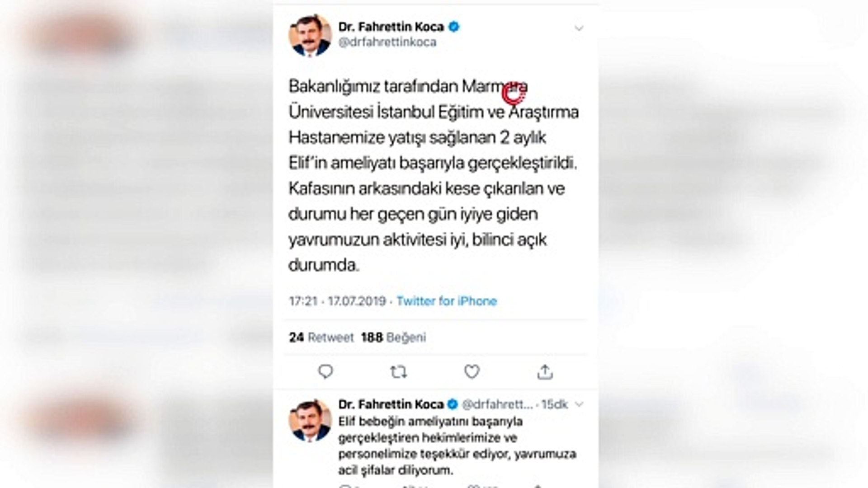Image resolution: width=868 pixels, height=488 pixels.
Task: Click the reply speech bubble icon
Action: pyautogui.click(x=325, y=372)
